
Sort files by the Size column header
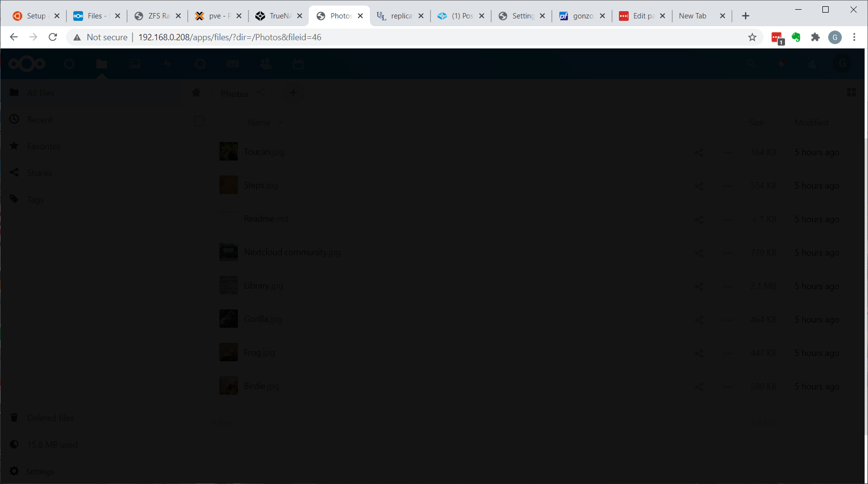pyautogui.click(x=756, y=123)
